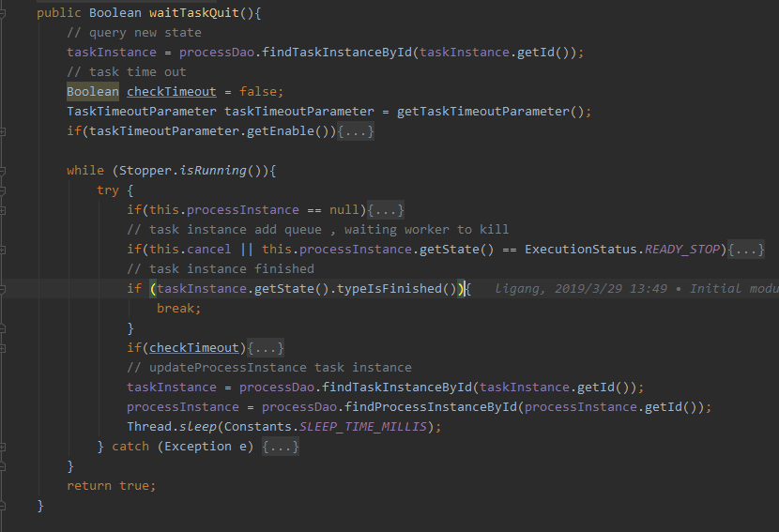Click getTaskTimeoutParameter() call
Screen dimensions: 779x532
click(x=490, y=112)
